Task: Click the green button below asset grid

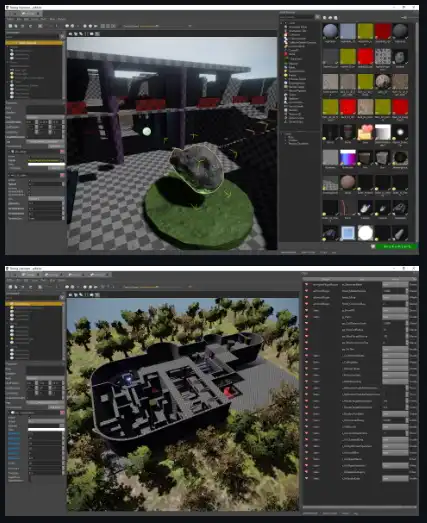Action: click(396, 246)
